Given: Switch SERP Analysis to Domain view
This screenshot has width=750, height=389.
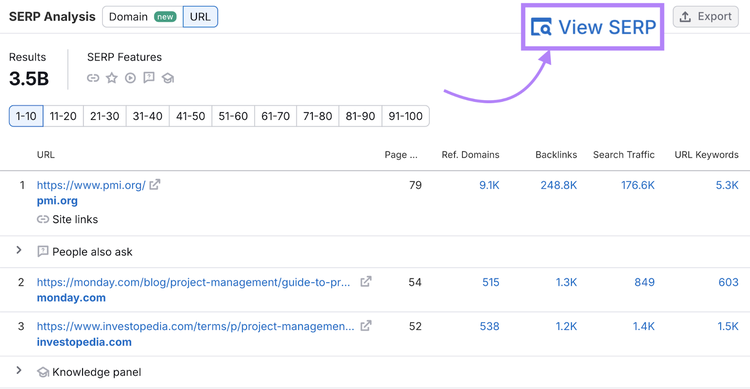Looking at the screenshot, I should click(x=143, y=17).
